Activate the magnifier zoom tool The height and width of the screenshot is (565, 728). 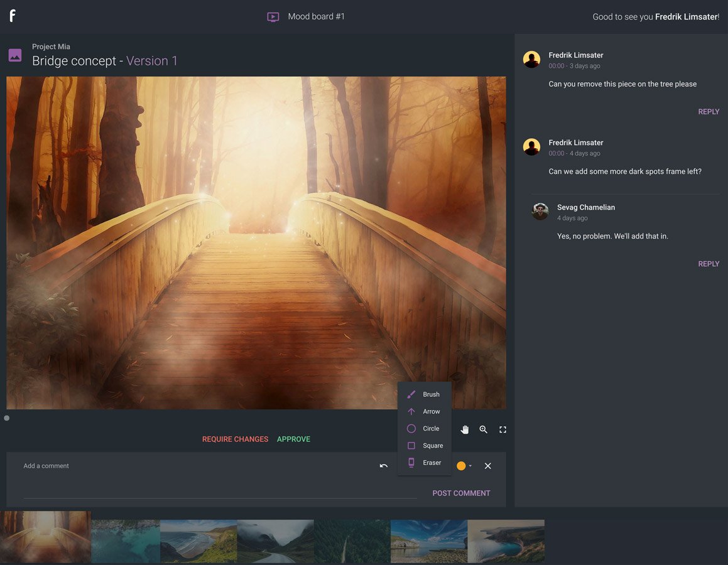coord(483,429)
